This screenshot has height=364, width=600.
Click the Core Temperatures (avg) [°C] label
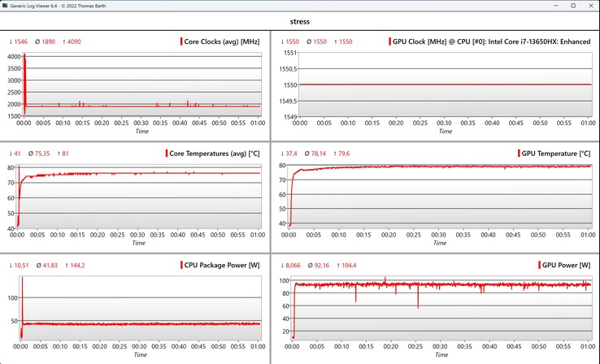(x=215, y=154)
